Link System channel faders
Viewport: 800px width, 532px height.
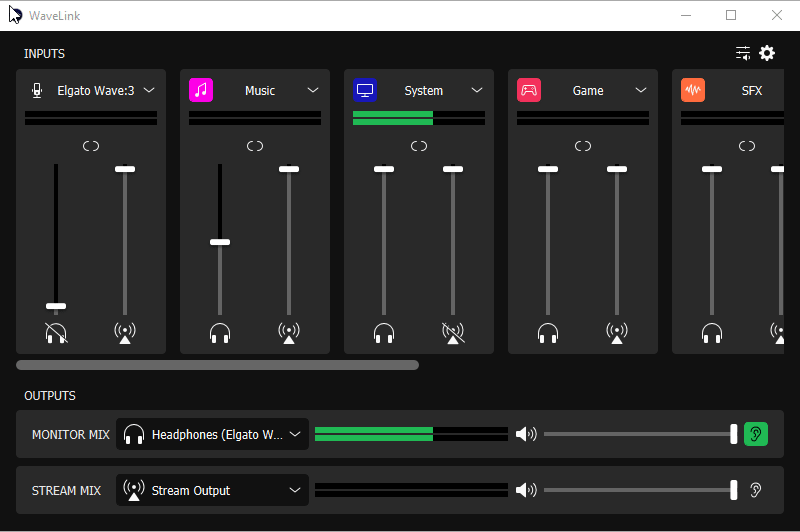(419, 146)
